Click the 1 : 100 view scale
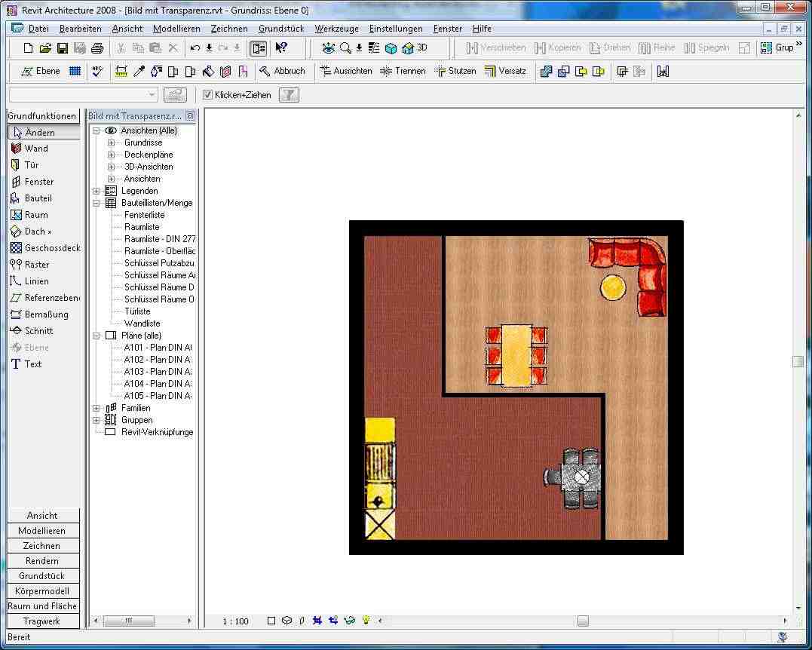The height and width of the screenshot is (650, 812). tap(236, 621)
